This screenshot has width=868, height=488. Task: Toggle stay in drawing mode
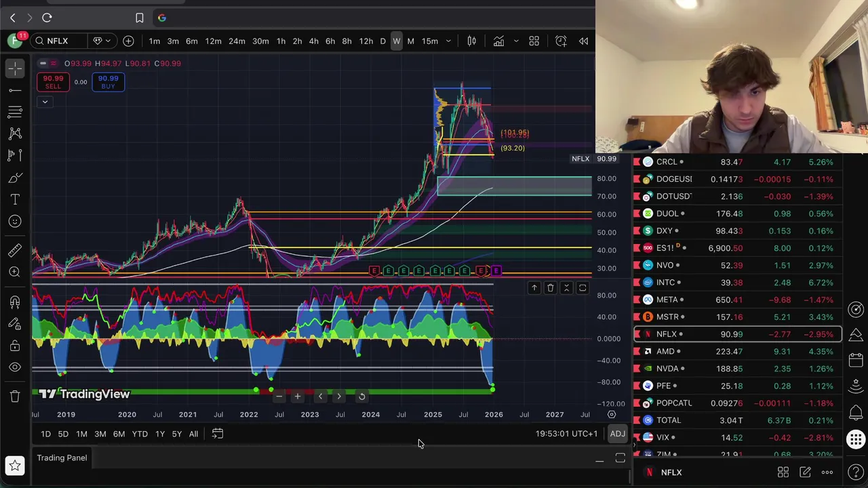(x=15, y=323)
